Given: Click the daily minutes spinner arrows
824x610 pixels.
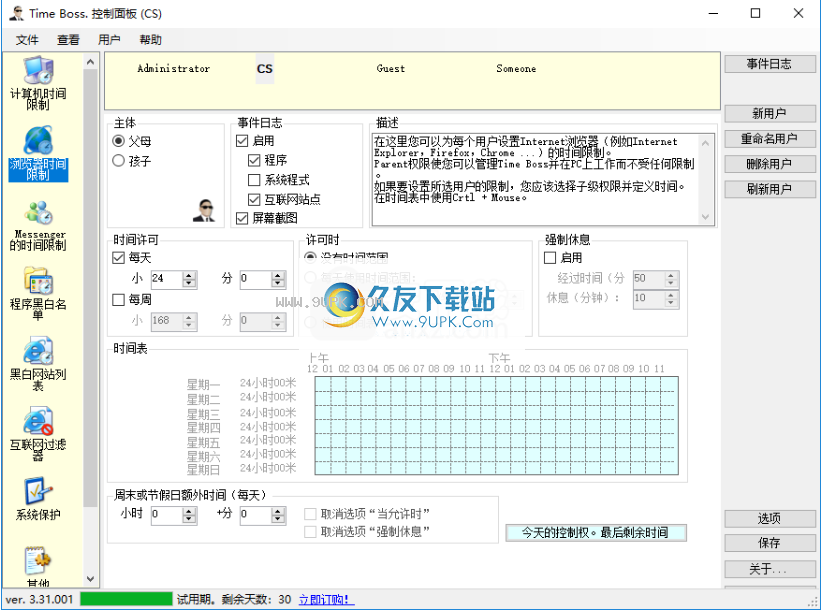Looking at the screenshot, I should pos(279,279).
